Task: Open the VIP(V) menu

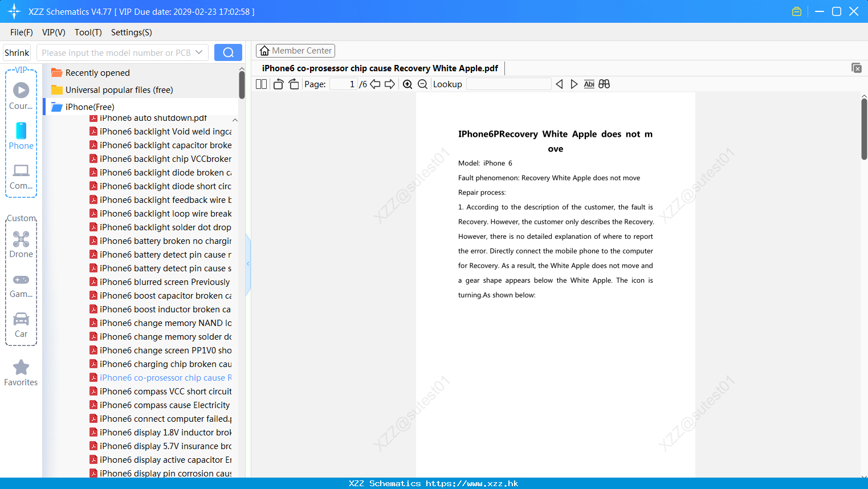Action: click(x=54, y=32)
